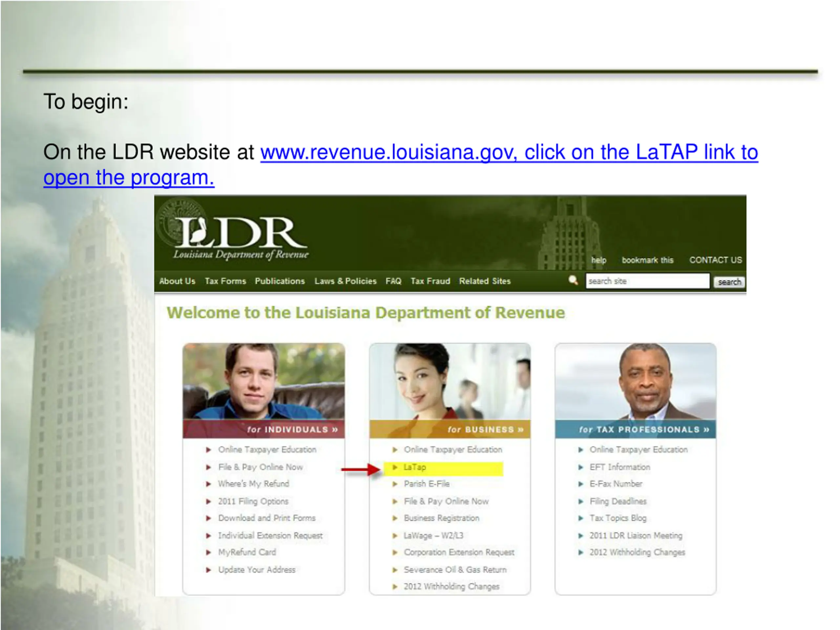The width and height of the screenshot is (840, 630).
Task: Click arrow bullet beside Where's My Refund
Action: (x=208, y=484)
